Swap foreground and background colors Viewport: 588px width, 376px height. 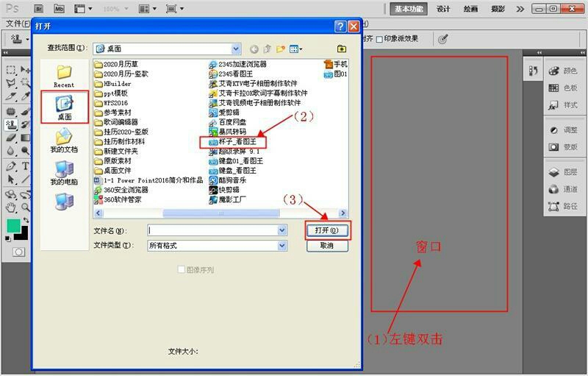pos(26,220)
